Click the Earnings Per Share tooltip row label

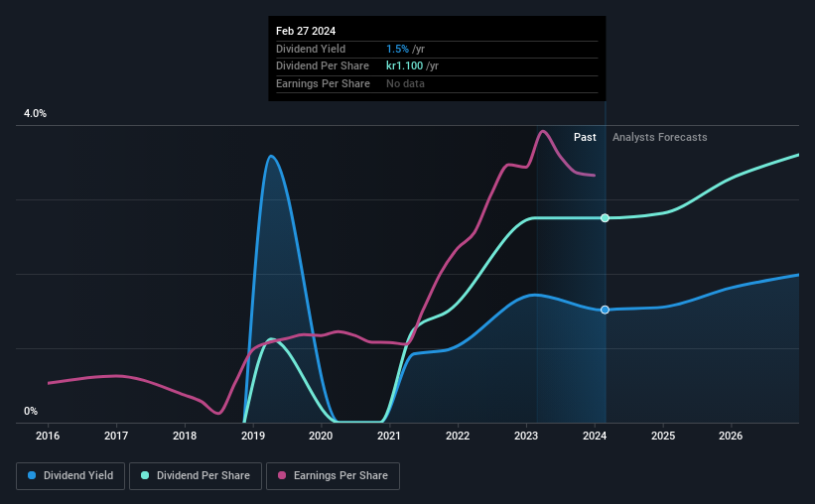(323, 83)
